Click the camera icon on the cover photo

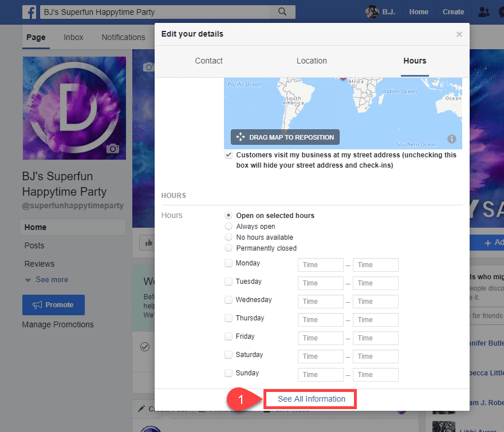pos(148,66)
